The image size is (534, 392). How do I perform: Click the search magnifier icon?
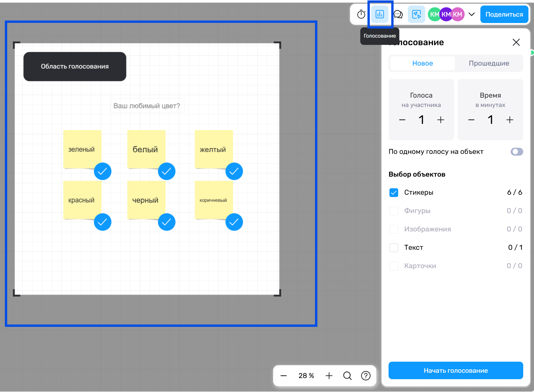pyautogui.click(x=347, y=376)
